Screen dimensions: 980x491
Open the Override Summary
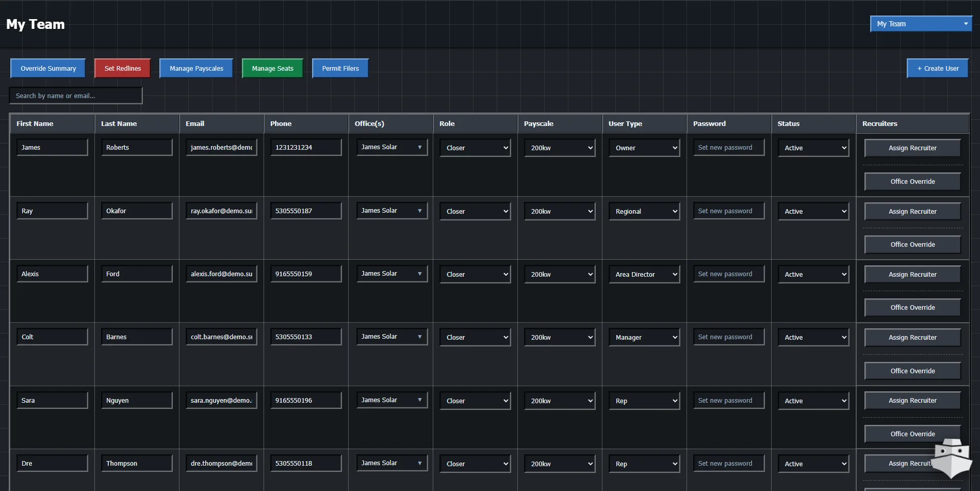[x=48, y=68]
